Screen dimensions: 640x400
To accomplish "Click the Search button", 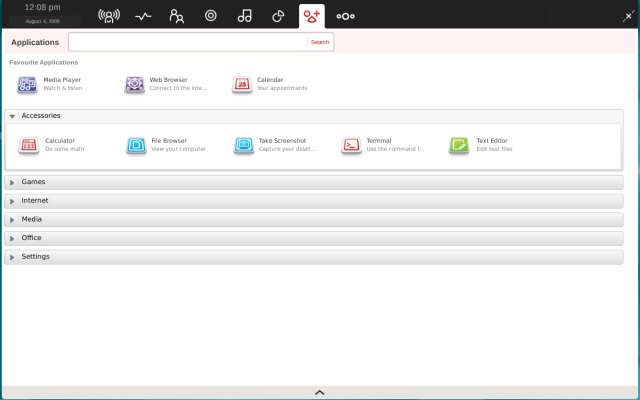I will [320, 42].
